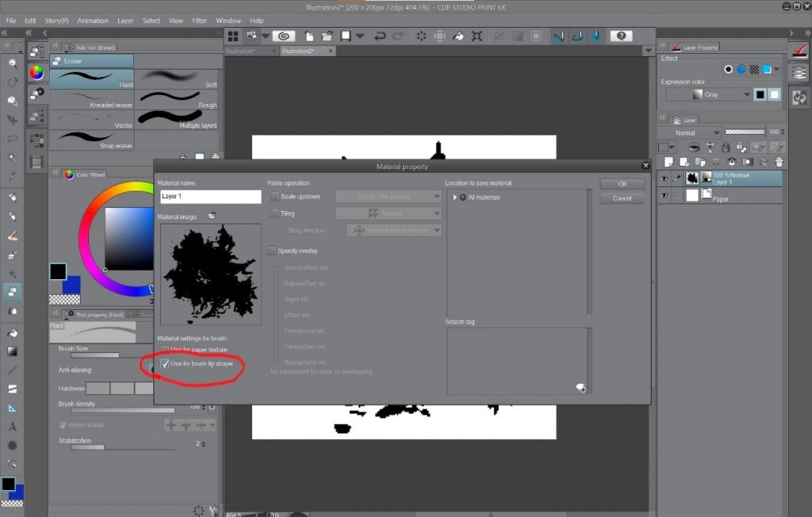Screen dimensions: 812x517
Task: Open the Layer menu
Action: pyautogui.click(x=125, y=21)
